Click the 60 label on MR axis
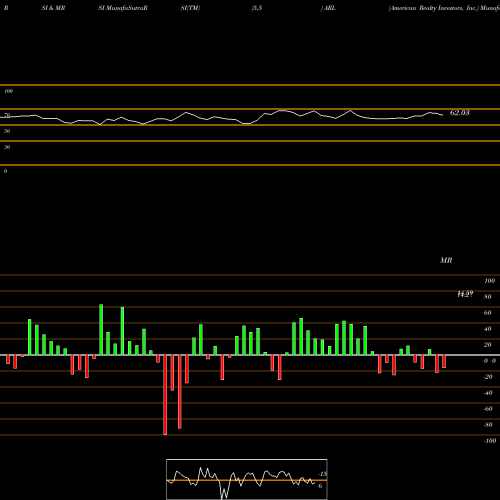The width and height of the screenshot is (500, 500). click(x=488, y=313)
